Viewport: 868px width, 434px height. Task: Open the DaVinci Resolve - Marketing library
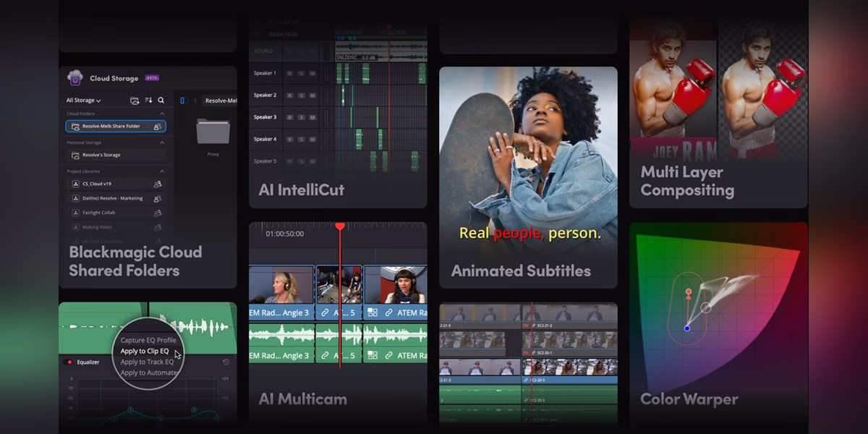116,198
